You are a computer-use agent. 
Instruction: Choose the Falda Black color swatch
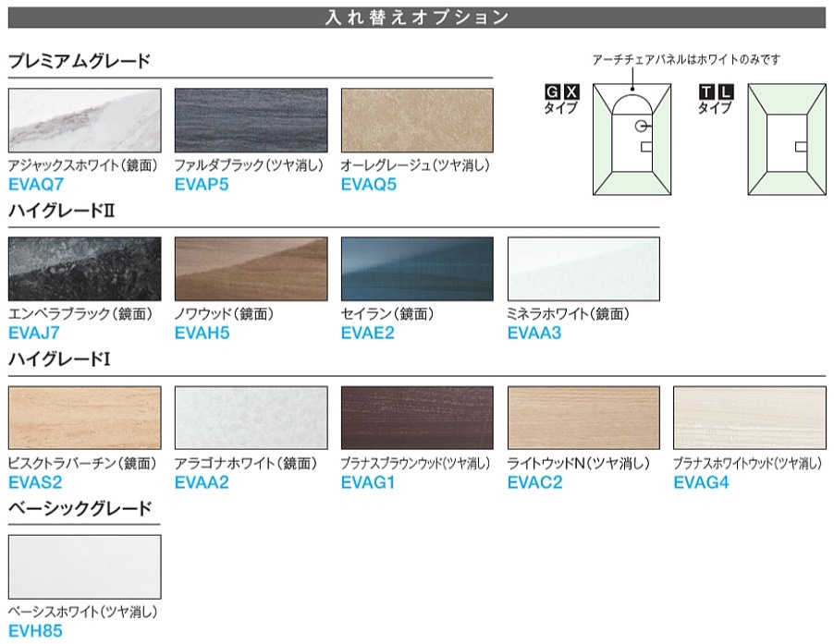(x=251, y=121)
